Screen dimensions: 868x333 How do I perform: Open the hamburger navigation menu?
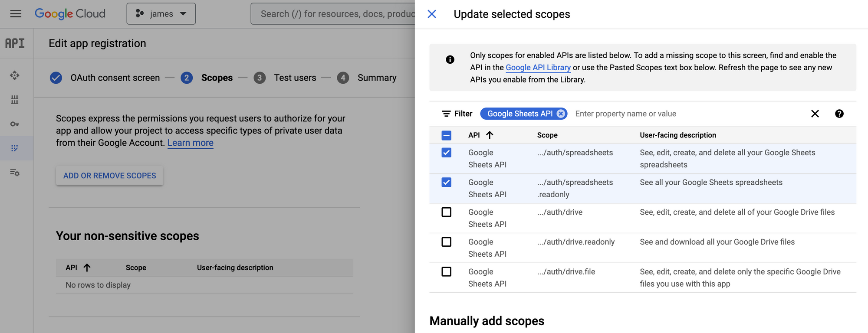tap(16, 14)
